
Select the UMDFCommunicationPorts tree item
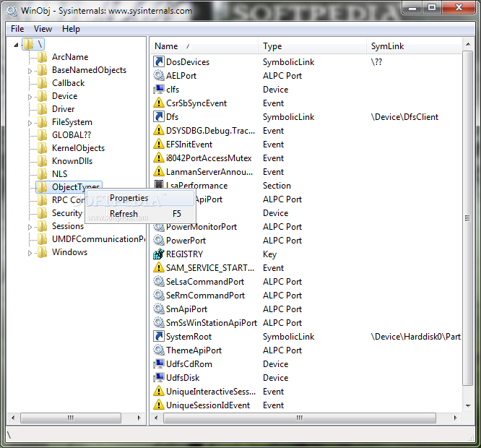98,238
